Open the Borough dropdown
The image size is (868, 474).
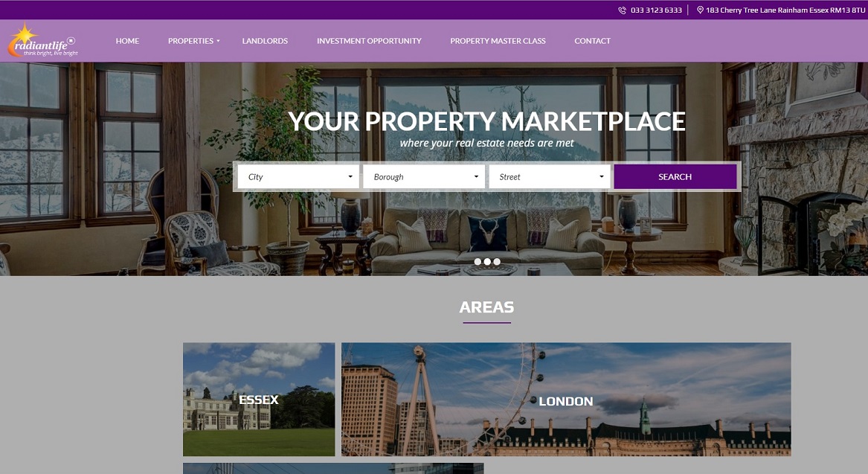coord(424,176)
